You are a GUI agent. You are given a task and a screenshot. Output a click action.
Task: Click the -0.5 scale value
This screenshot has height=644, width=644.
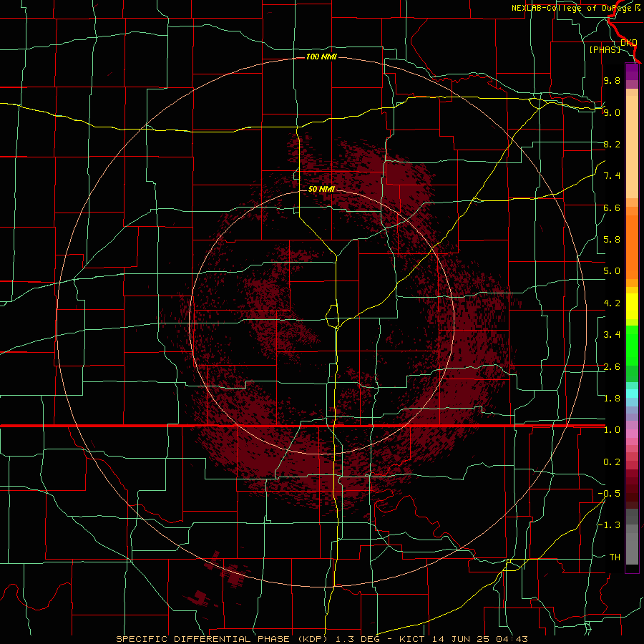pos(609,494)
